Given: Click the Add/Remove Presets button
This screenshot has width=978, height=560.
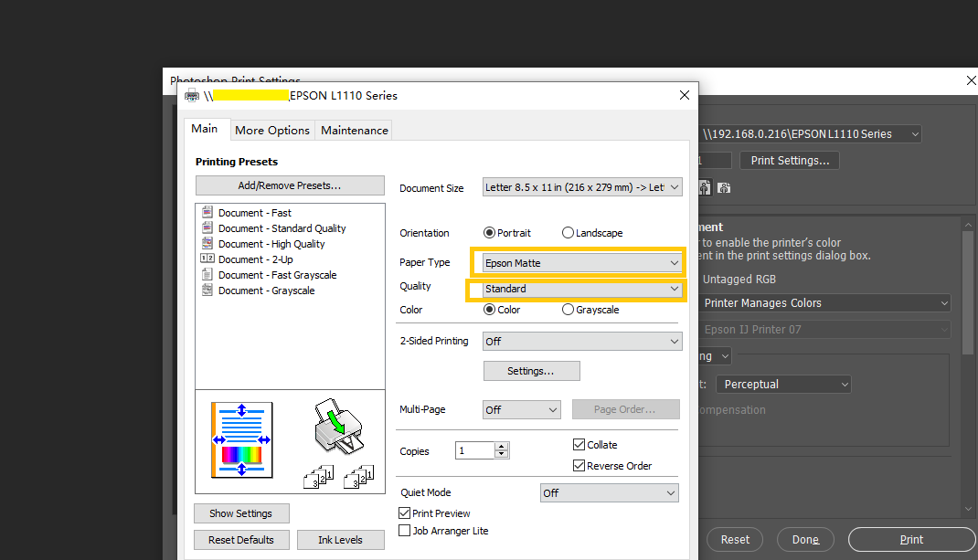Looking at the screenshot, I should pyautogui.click(x=290, y=185).
